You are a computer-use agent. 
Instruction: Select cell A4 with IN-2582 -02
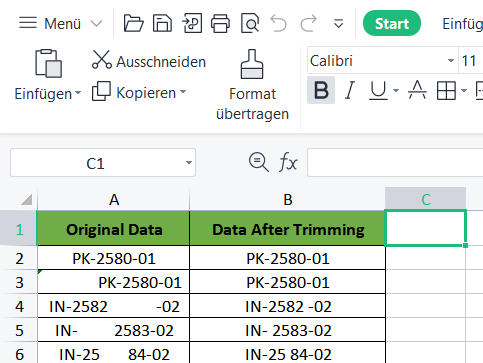coord(113,306)
